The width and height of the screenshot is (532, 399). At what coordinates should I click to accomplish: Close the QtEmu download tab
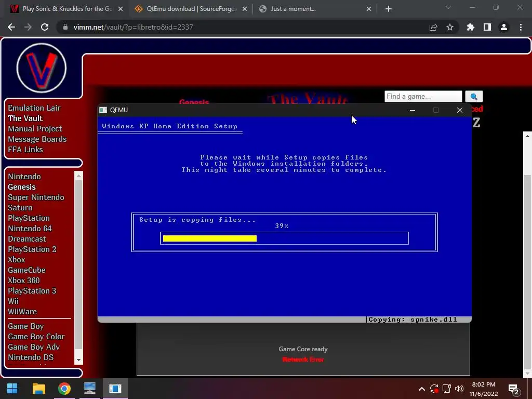point(245,9)
